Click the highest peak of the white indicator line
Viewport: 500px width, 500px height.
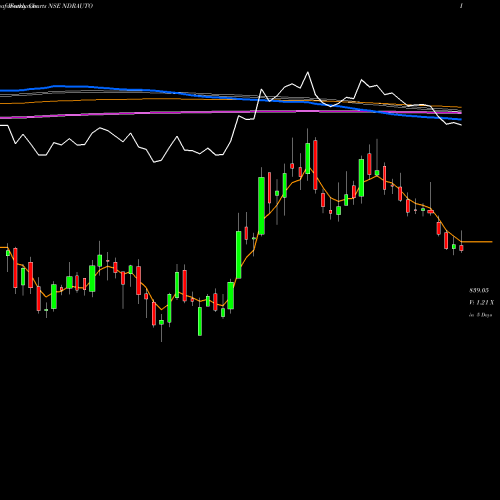coord(307,72)
